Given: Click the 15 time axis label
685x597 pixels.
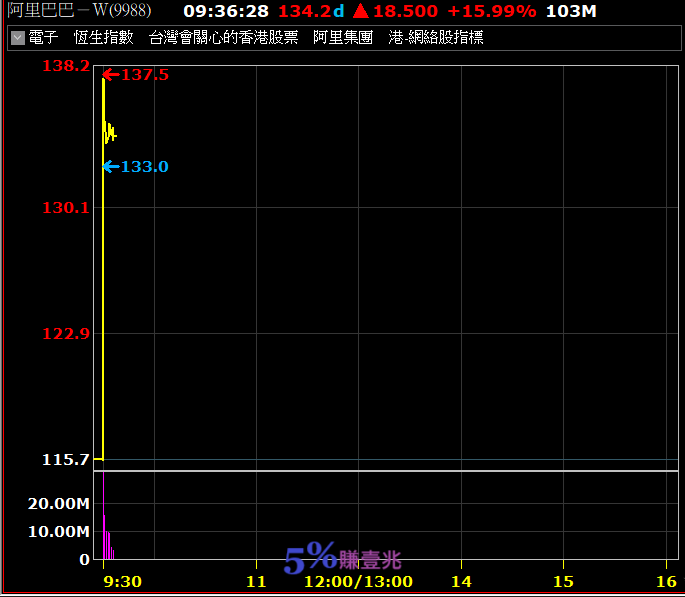Looking at the screenshot, I should point(564,582).
